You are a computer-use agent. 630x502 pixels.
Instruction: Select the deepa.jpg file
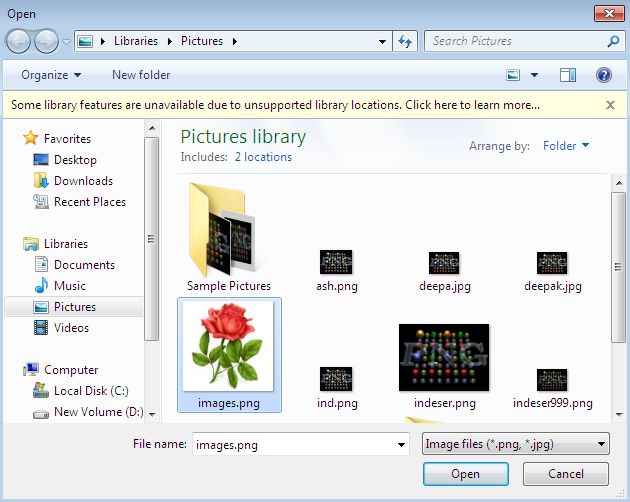click(444, 271)
